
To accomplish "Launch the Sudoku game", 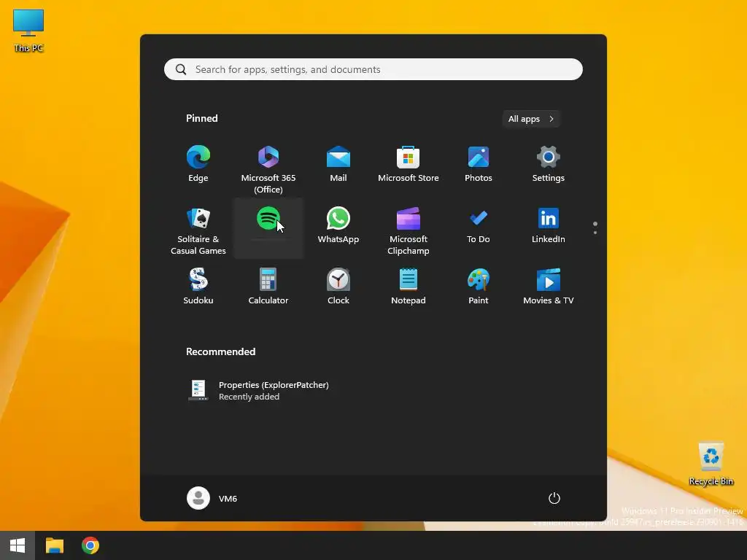I will click(198, 286).
